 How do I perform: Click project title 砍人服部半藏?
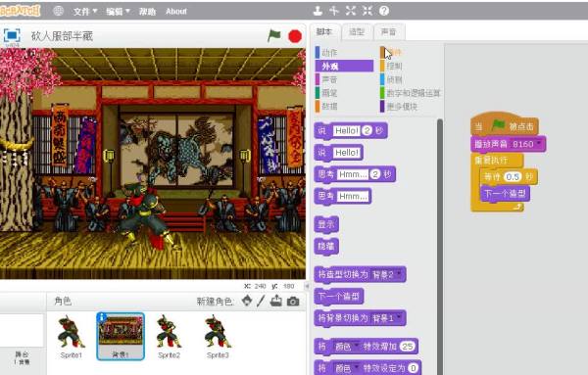coord(62,36)
